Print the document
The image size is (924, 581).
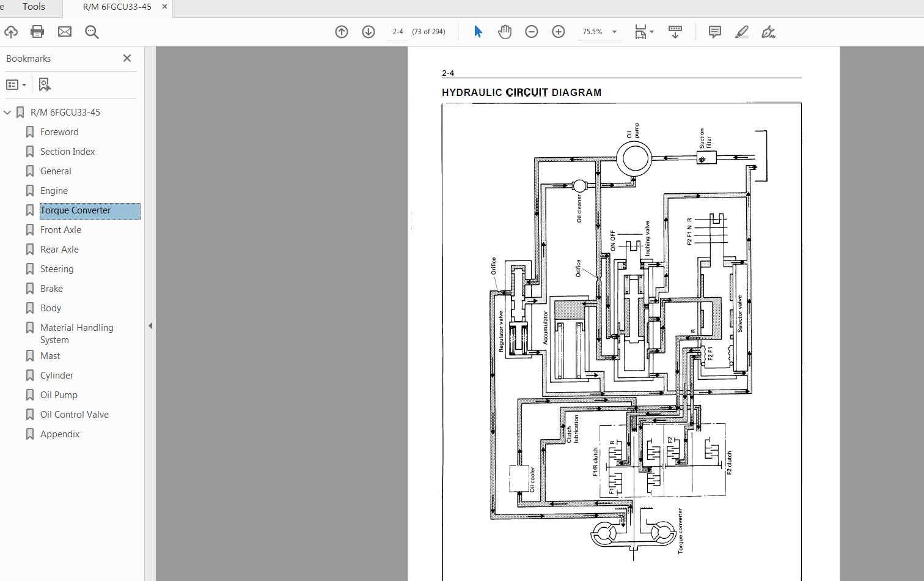(37, 31)
